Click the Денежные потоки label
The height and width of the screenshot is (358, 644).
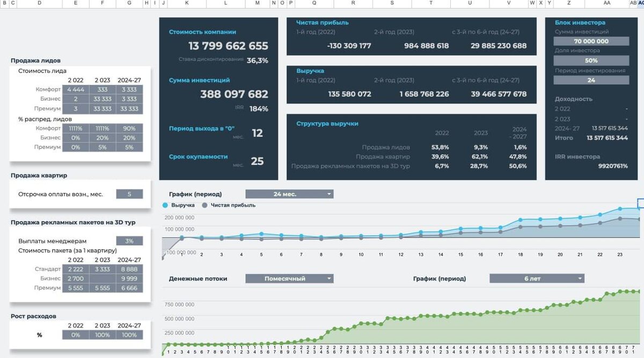click(198, 279)
